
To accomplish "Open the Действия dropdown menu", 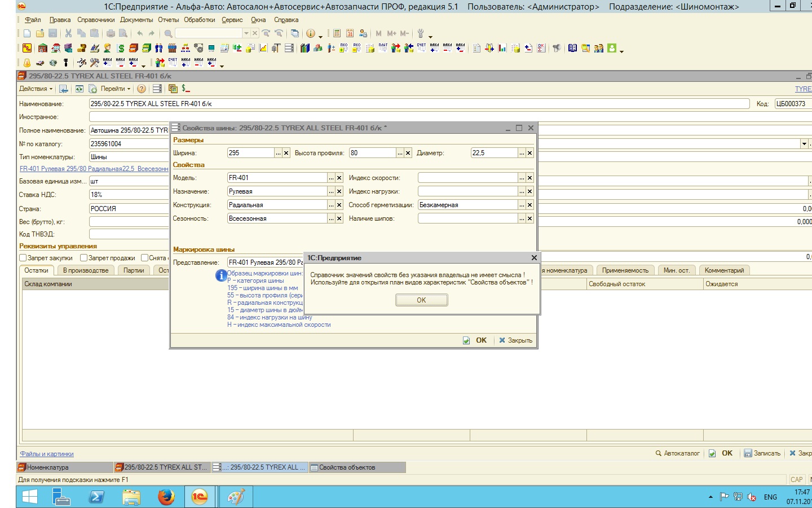I will 36,89.
